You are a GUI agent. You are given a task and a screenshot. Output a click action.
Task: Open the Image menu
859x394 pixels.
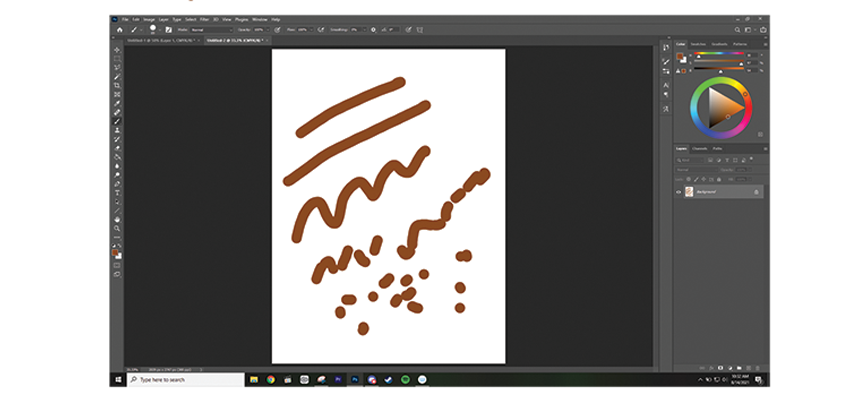click(x=149, y=19)
